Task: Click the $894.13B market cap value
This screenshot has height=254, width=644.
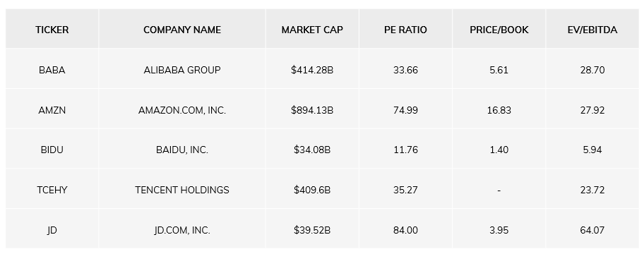Action: (x=312, y=110)
